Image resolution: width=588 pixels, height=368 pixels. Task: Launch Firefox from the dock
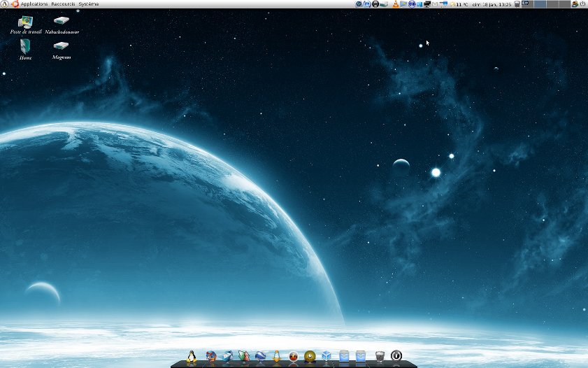click(x=210, y=356)
